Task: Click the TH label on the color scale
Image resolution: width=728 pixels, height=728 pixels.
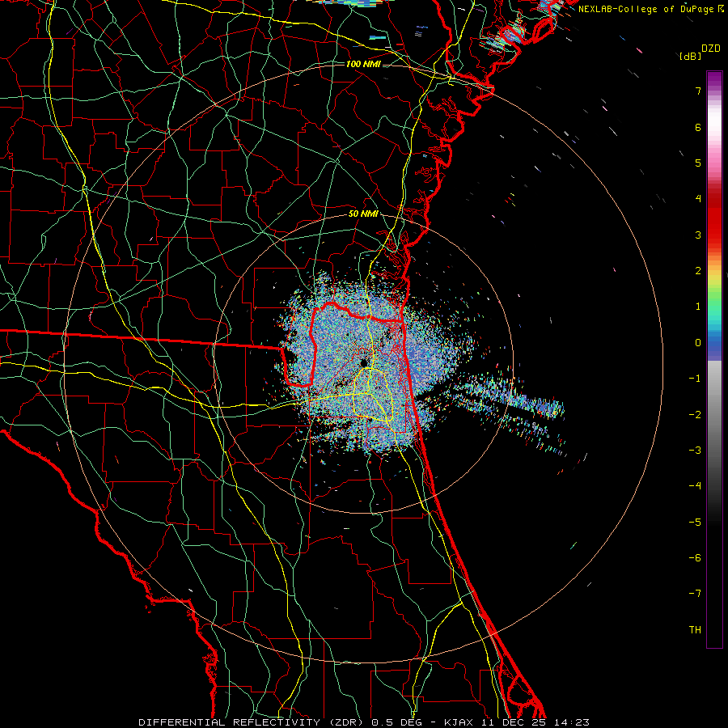Action: 695,630
